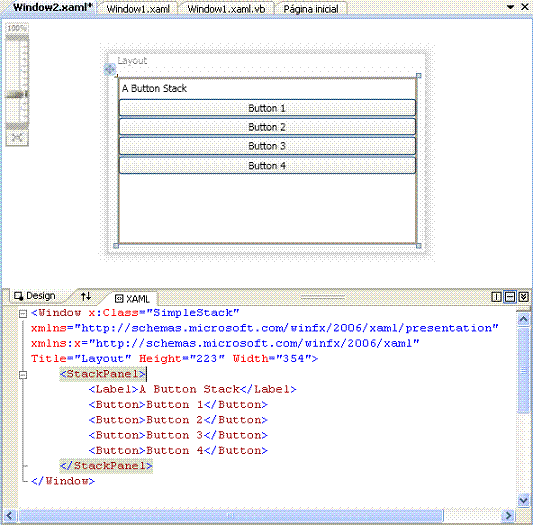Viewport: 533px width, 525px height.
Task: Select the XAML view tab
Action: pyautogui.click(x=133, y=299)
